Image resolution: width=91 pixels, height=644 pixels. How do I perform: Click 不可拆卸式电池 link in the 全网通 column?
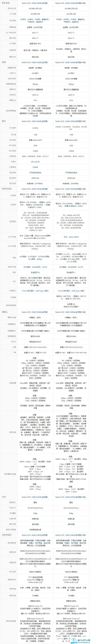35,172
